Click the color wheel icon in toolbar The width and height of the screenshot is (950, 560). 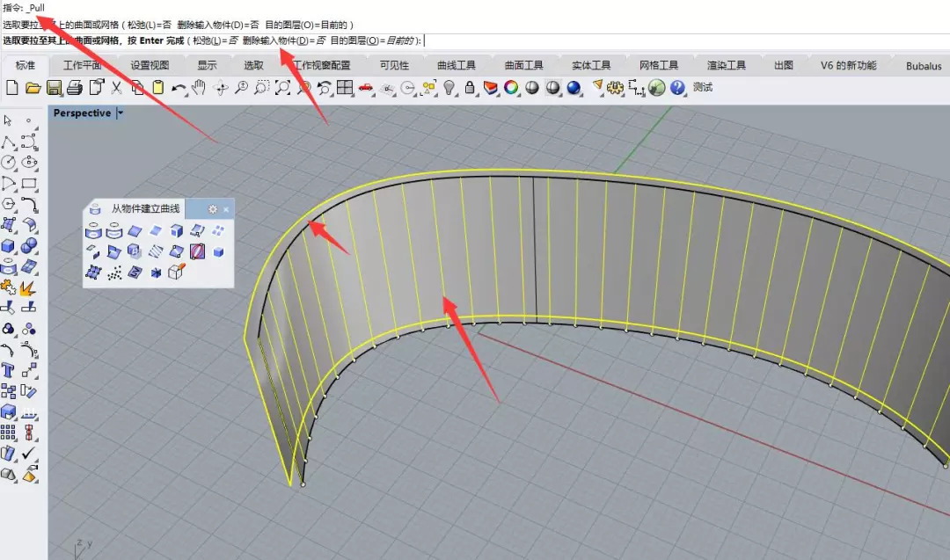point(511,87)
